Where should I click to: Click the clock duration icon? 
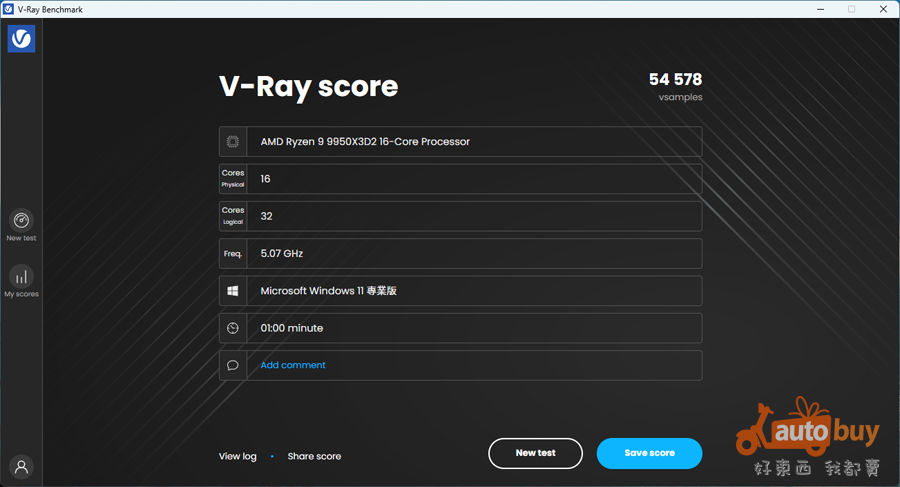pos(233,328)
